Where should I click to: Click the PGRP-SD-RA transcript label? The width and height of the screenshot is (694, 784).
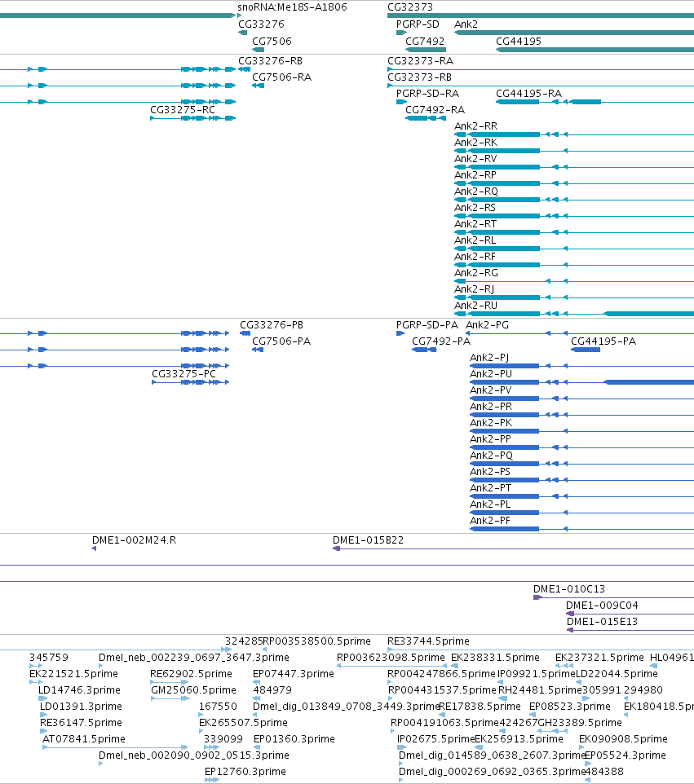coord(427,93)
